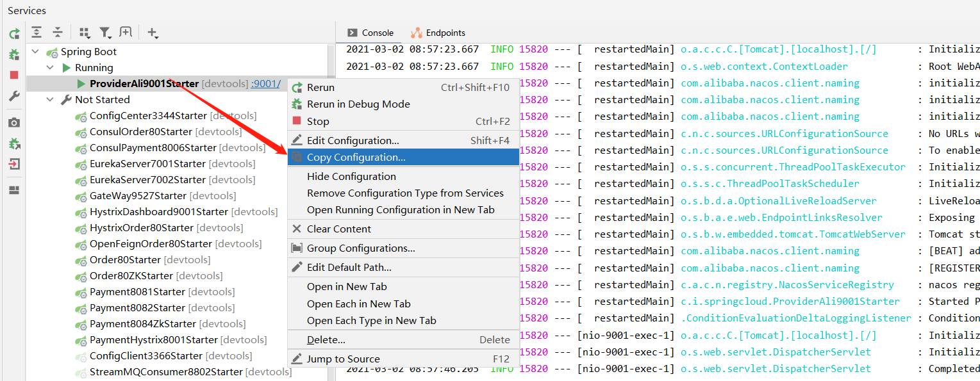The height and width of the screenshot is (381, 980).
Task: Switch to the Console tab
Action: tap(370, 33)
